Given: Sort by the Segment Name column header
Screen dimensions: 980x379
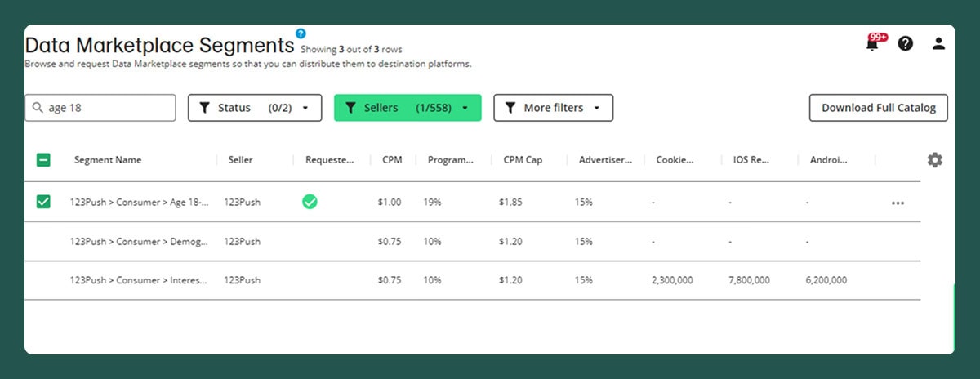Looking at the screenshot, I should click(108, 160).
